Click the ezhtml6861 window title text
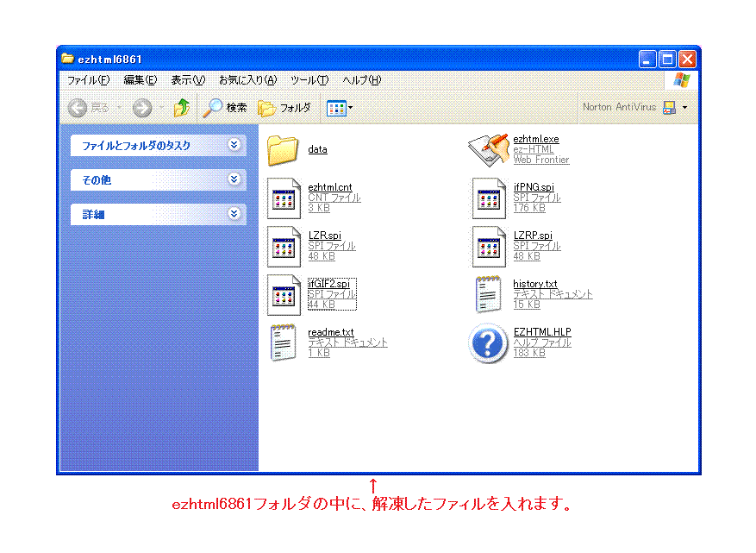 pos(110,60)
